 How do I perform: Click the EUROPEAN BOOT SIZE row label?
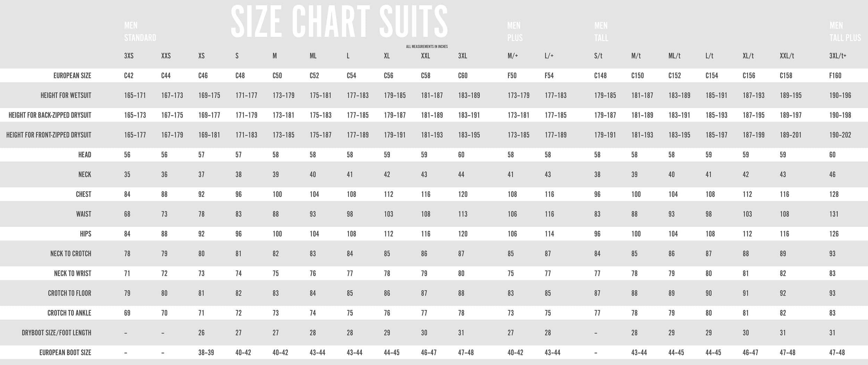tap(65, 353)
